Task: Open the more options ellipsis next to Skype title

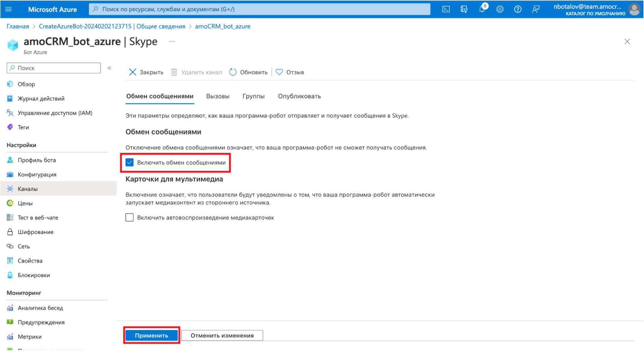Action: (172, 41)
